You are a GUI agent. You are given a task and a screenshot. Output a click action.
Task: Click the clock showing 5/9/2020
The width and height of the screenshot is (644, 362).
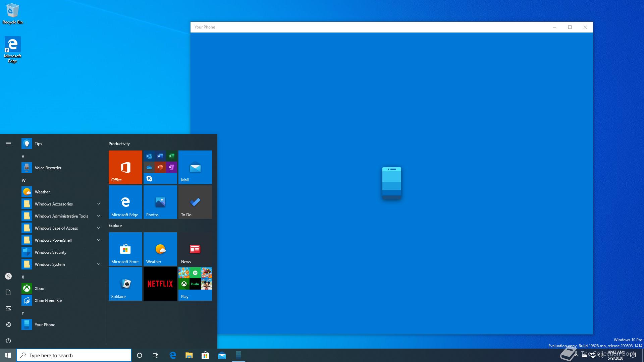615,355
